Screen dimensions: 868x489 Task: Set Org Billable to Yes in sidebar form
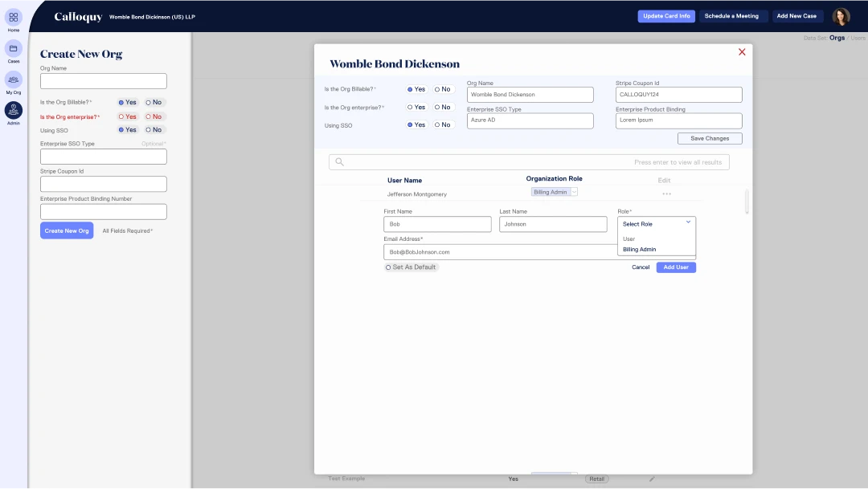click(127, 102)
